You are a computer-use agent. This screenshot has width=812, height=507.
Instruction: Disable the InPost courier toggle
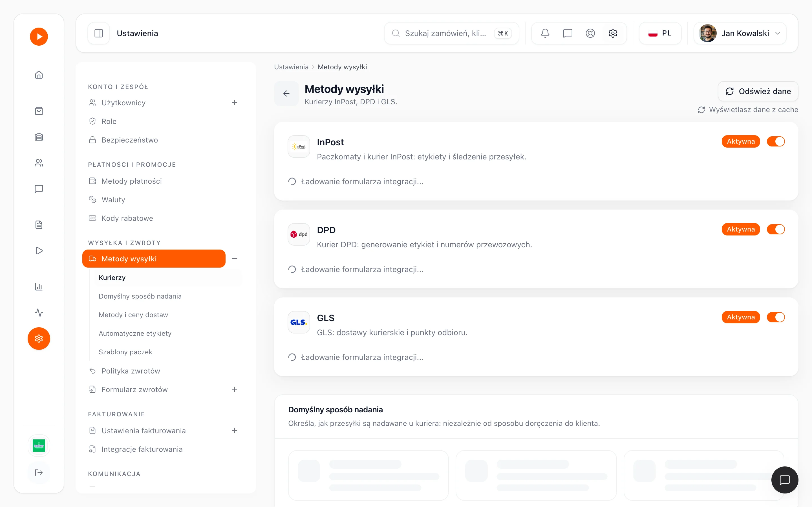click(776, 141)
